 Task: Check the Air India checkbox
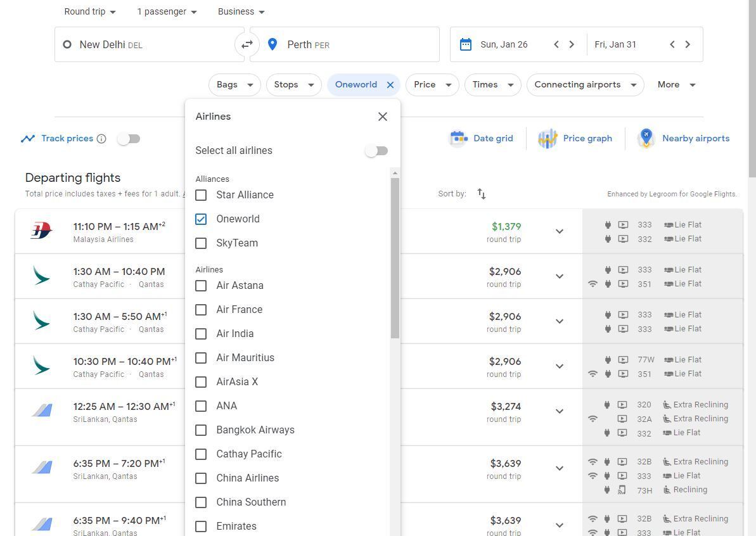201,334
